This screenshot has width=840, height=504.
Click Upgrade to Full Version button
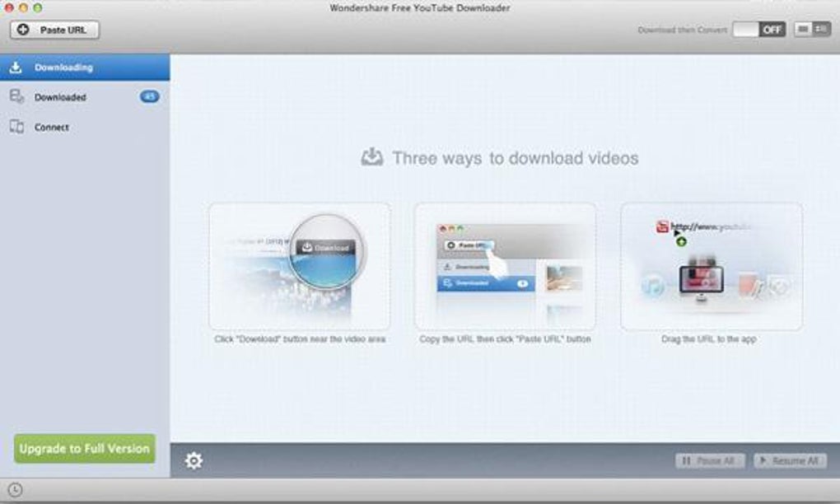[x=85, y=448]
